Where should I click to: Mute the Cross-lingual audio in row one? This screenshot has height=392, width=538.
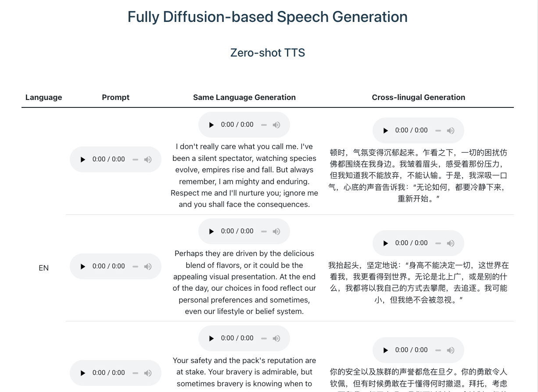pos(451,130)
